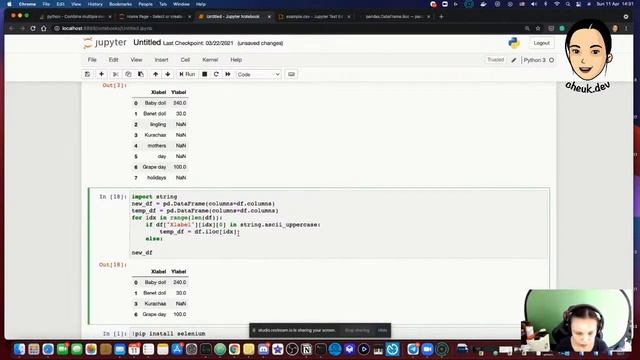Open the macOS Chrome application menu
The width and height of the screenshot is (640, 360).
point(27,4)
